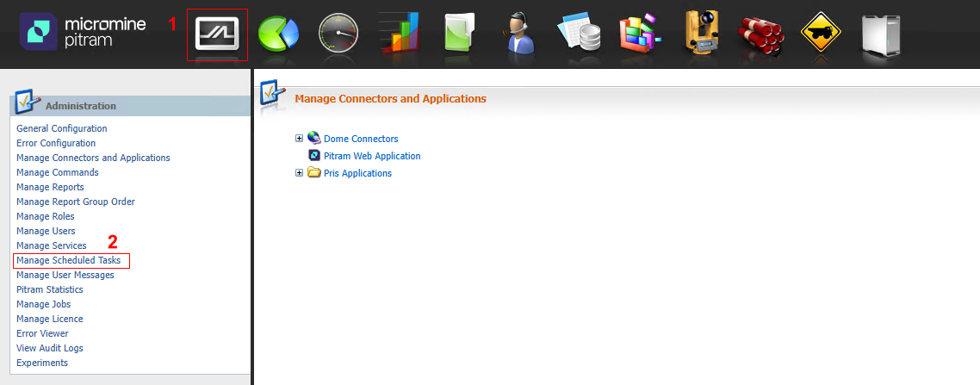Image resolution: width=980 pixels, height=385 pixels.
Task: Click the Micromine Pitram logo
Action: [x=83, y=34]
